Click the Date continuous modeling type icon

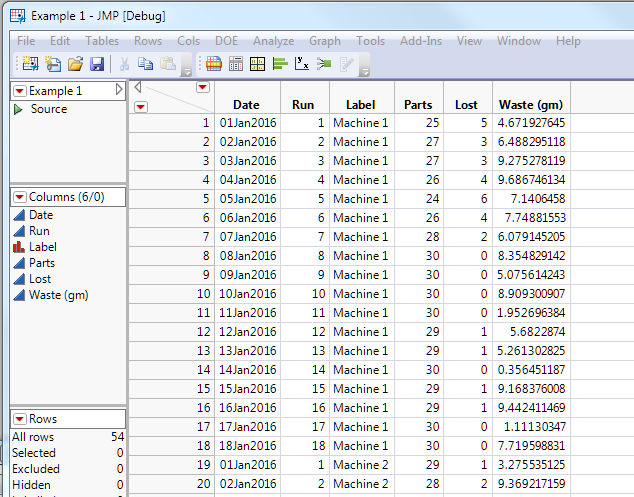pyautogui.click(x=18, y=215)
